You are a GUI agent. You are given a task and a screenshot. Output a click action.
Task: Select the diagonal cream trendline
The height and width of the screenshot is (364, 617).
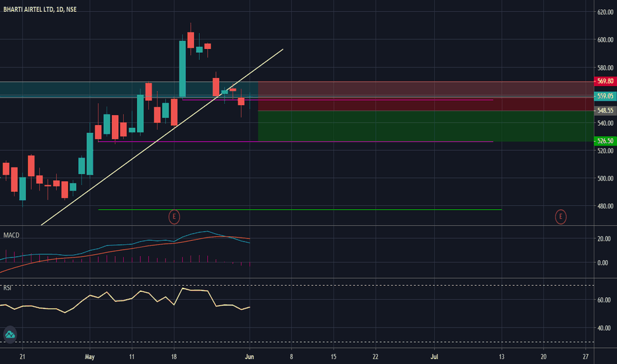click(x=162, y=137)
